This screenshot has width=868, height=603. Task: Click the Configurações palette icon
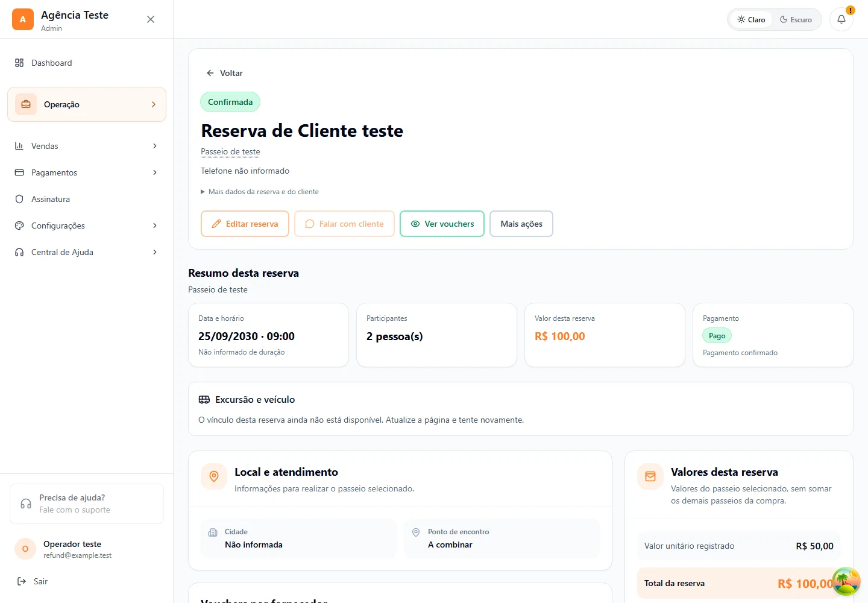[19, 226]
